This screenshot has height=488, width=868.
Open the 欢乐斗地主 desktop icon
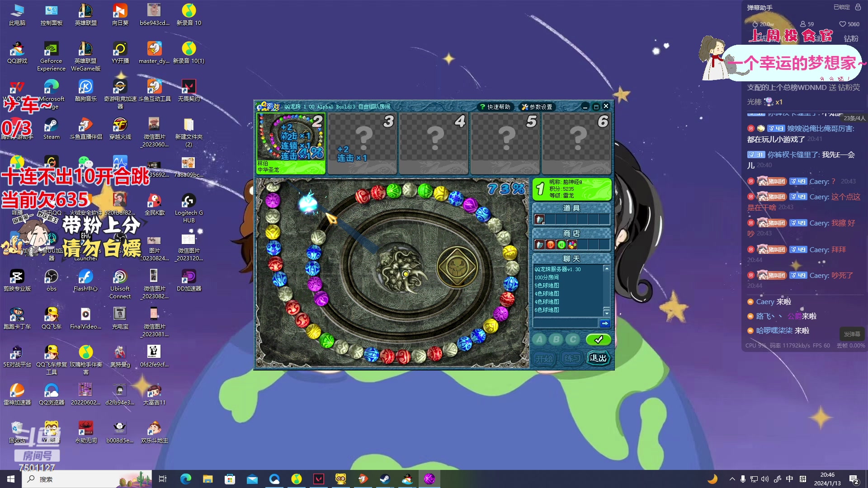tap(155, 432)
